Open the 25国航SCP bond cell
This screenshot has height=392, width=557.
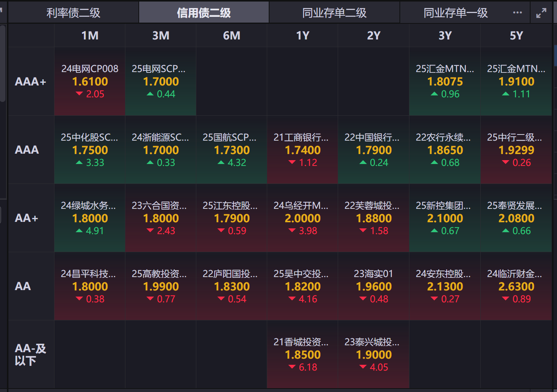click(x=232, y=150)
